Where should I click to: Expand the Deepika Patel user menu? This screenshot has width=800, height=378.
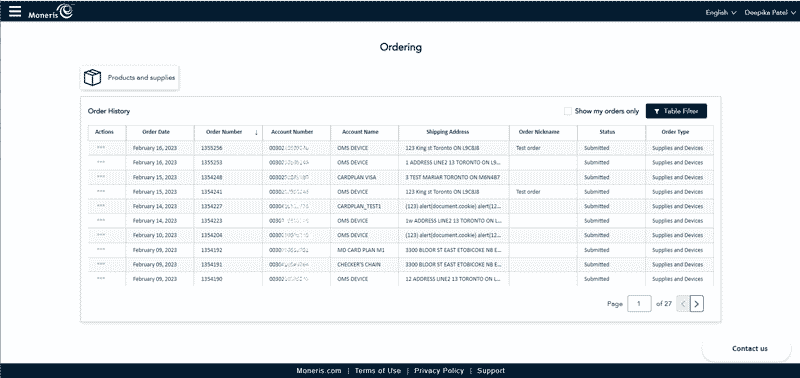769,13
